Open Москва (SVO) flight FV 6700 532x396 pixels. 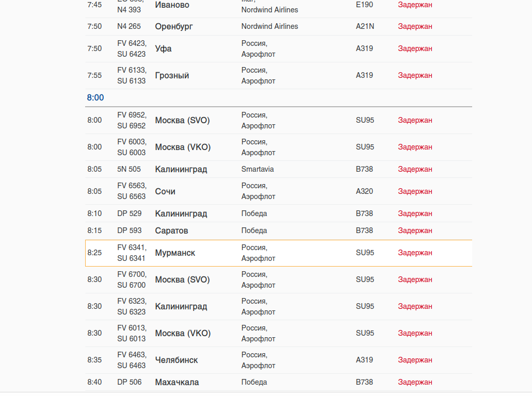[279, 279]
